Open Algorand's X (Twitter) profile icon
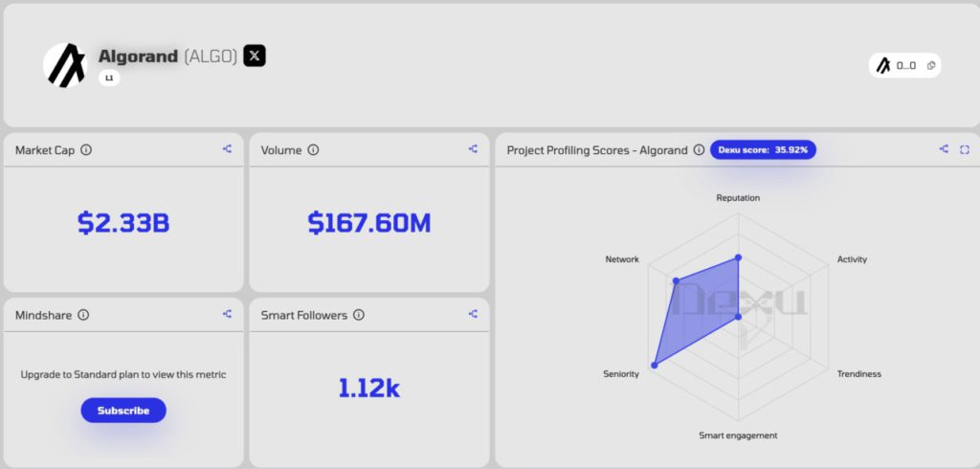Viewport: 980px width, 469px height. [255, 56]
